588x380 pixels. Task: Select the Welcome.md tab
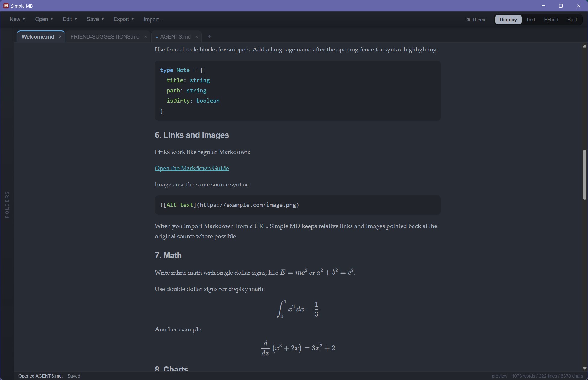click(38, 37)
